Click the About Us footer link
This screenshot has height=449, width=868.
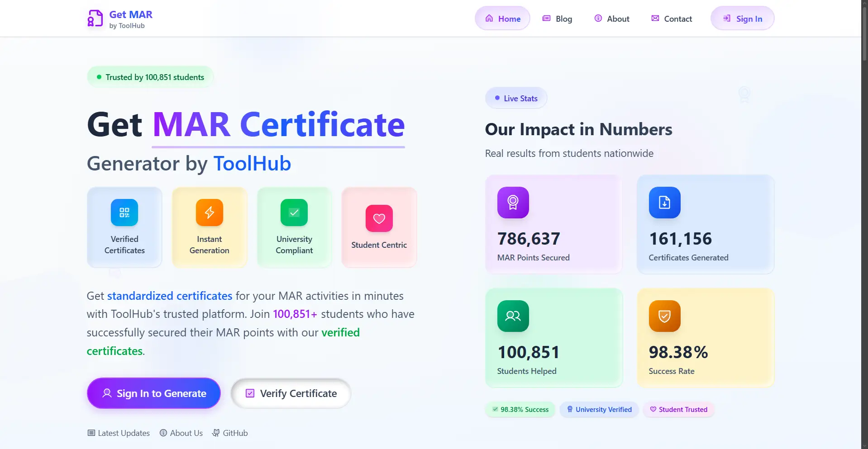click(181, 433)
